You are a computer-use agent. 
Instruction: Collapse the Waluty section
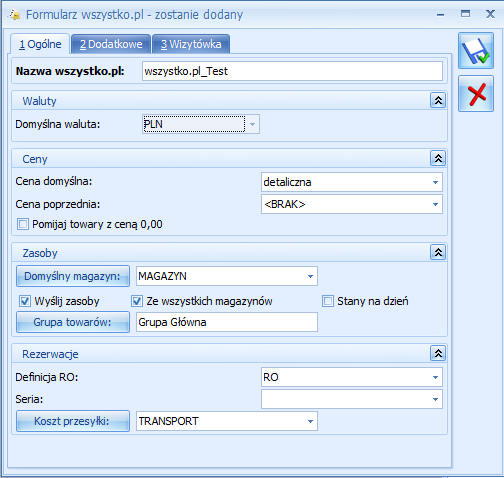point(438,100)
